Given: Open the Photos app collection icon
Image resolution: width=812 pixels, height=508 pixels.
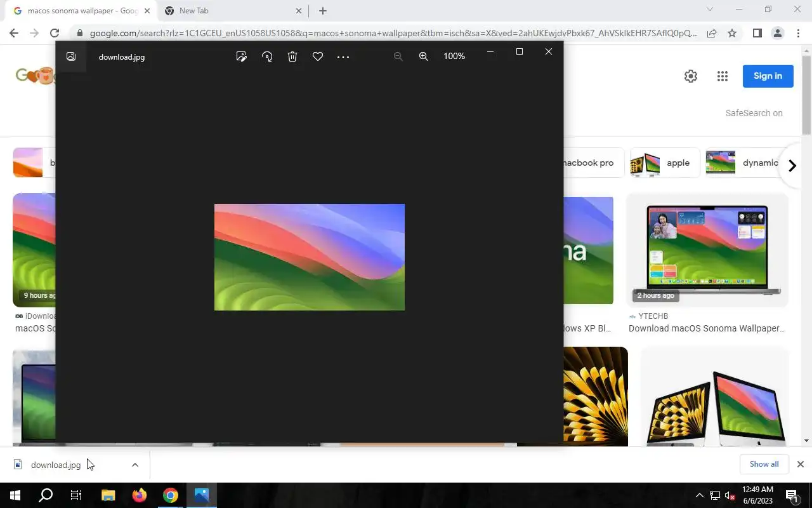Looking at the screenshot, I should click(71, 57).
